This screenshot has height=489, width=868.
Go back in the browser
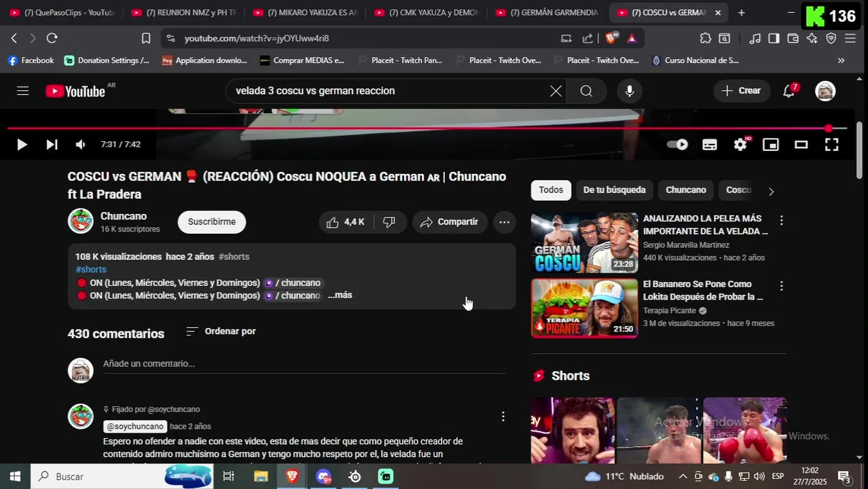point(14,38)
